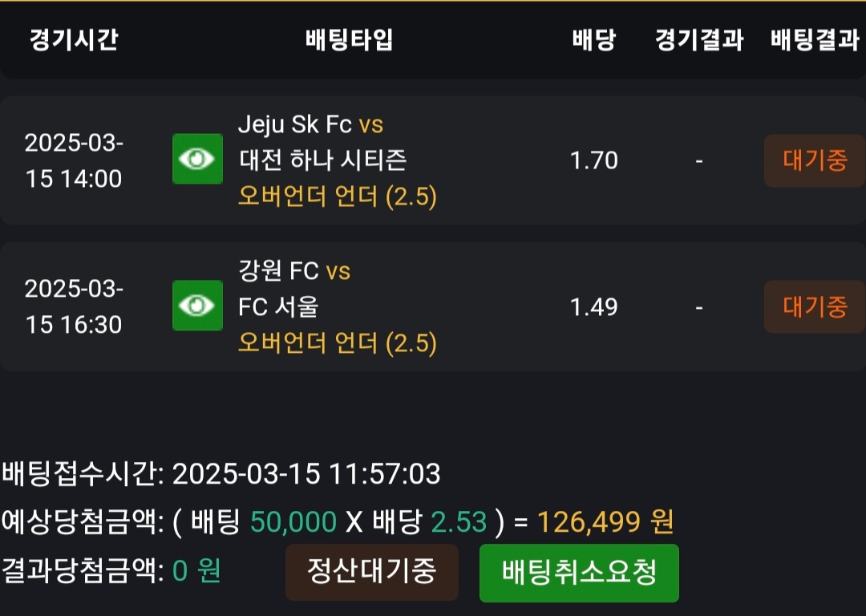
Task: Click the 1.70 odds value
Action: point(594,161)
